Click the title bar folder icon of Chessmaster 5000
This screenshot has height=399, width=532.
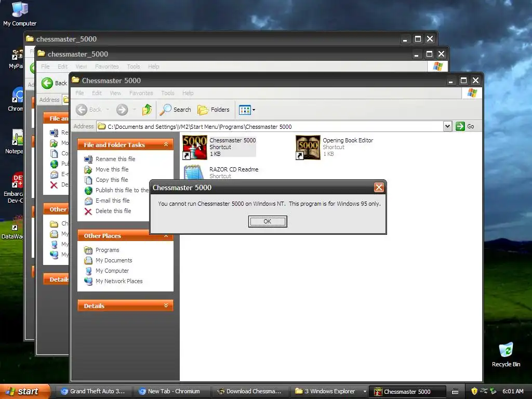[75, 80]
